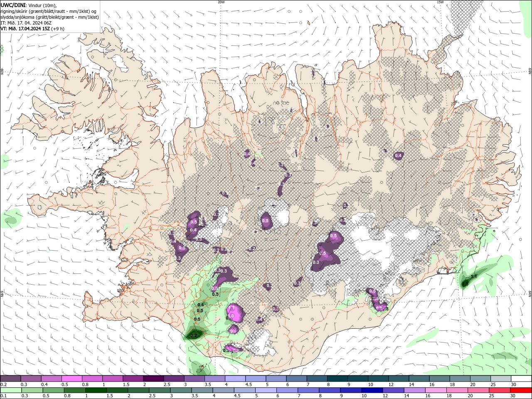The width and height of the screenshot is (532, 399).
Task: Click the 'VT: Mið. 17.04.2024 15Z (+9 h)' valid time
Action: tap(32, 29)
